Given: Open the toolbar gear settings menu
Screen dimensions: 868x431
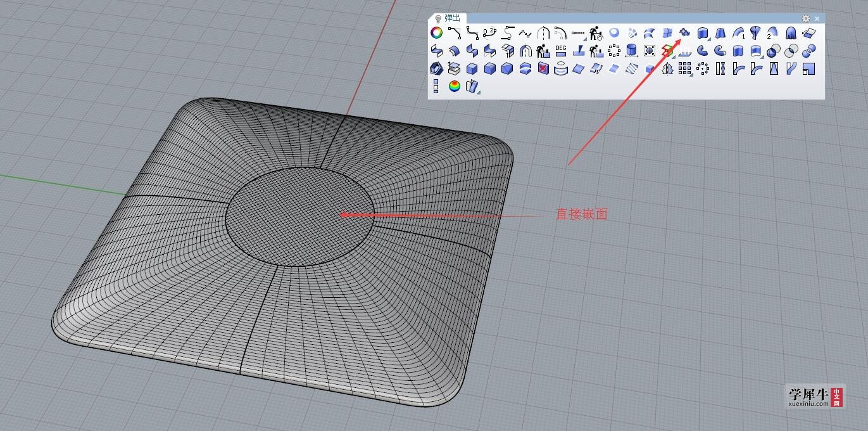Looking at the screenshot, I should coord(805,18).
